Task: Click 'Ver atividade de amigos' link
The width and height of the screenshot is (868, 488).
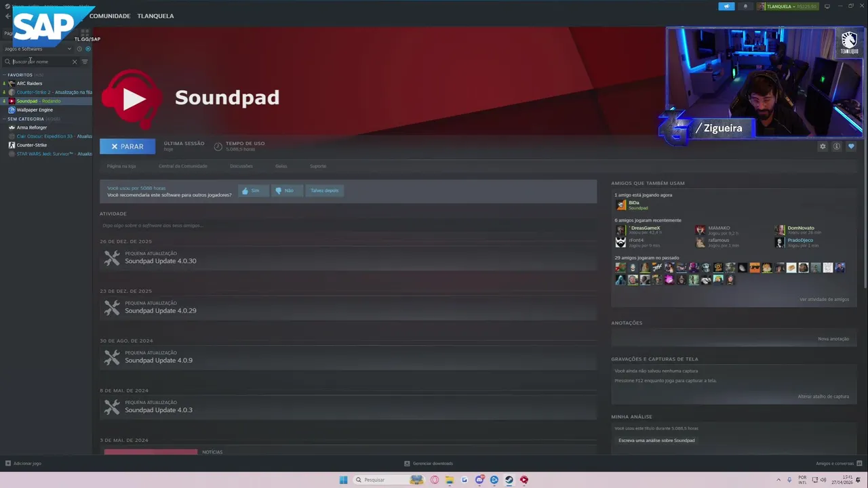Action: (x=824, y=300)
